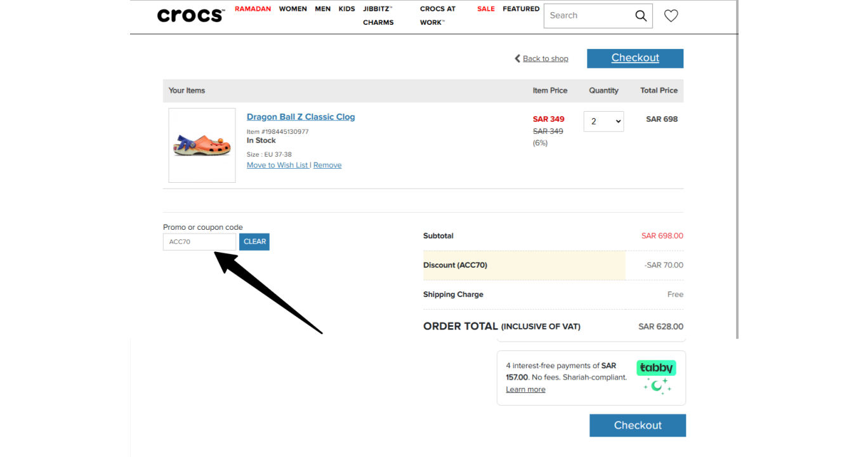Click the tabby logo badge
This screenshot has width=868, height=457.
(x=656, y=368)
